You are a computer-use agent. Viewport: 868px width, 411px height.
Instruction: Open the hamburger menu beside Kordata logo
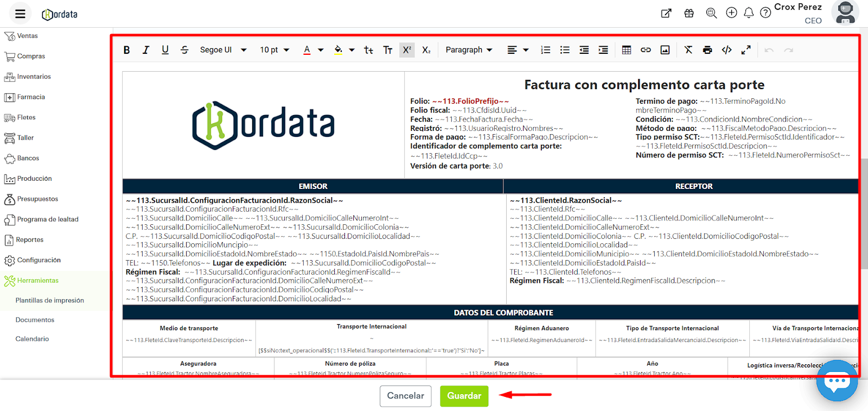coord(20,14)
